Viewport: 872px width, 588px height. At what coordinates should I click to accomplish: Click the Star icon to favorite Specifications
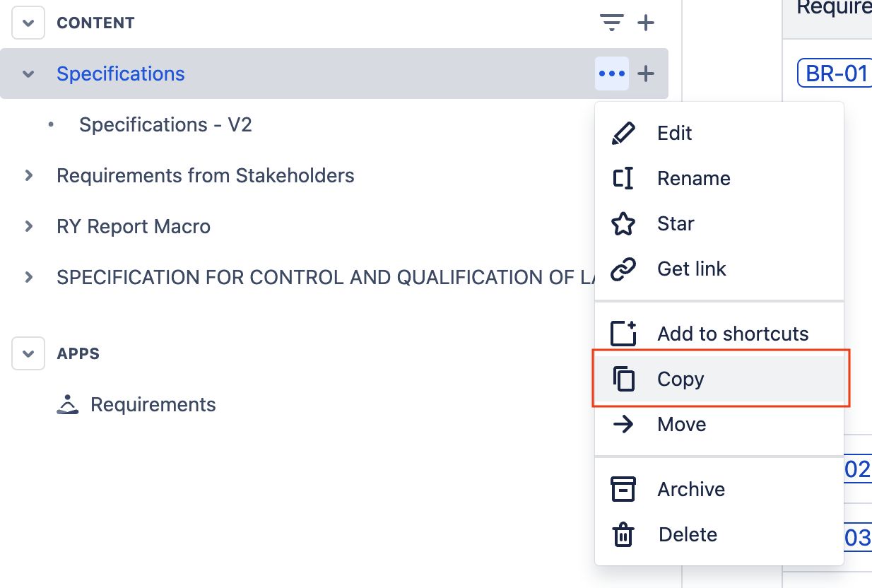(623, 223)
